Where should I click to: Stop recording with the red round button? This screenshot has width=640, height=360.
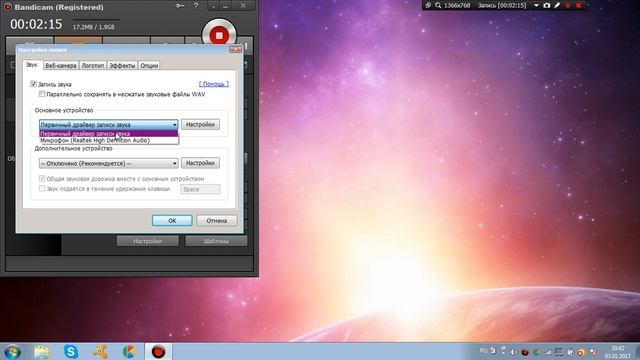(219, 36)
